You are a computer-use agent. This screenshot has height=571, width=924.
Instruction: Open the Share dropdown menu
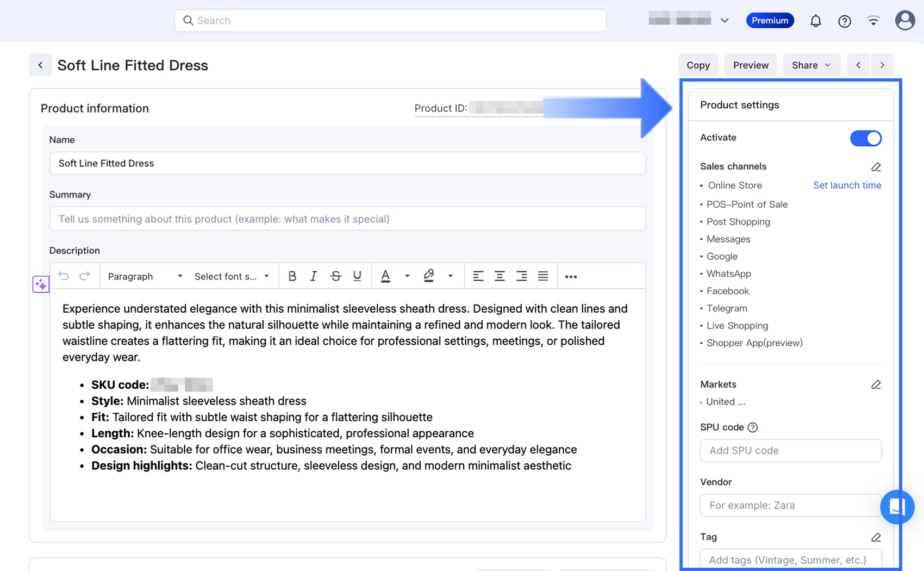[x=811, y=65]
